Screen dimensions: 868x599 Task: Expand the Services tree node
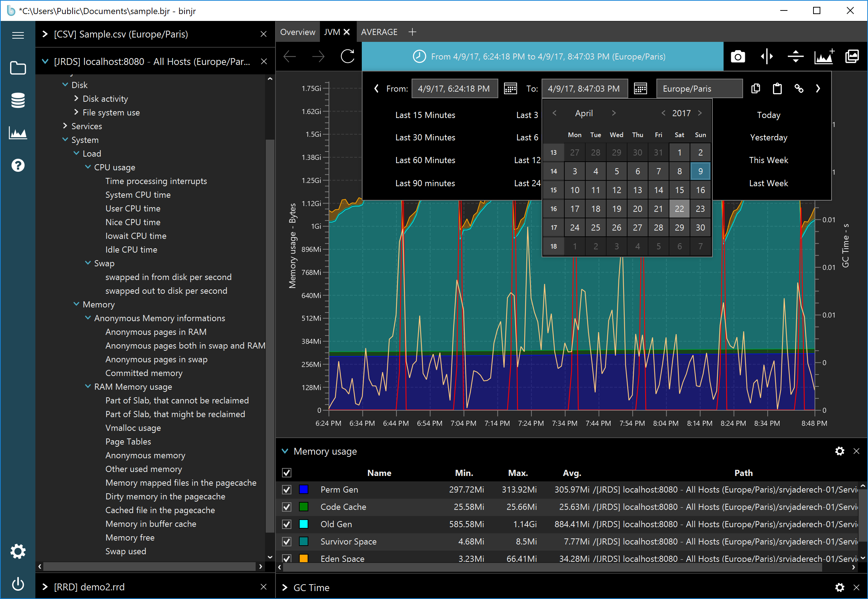(x=65, y=126)
